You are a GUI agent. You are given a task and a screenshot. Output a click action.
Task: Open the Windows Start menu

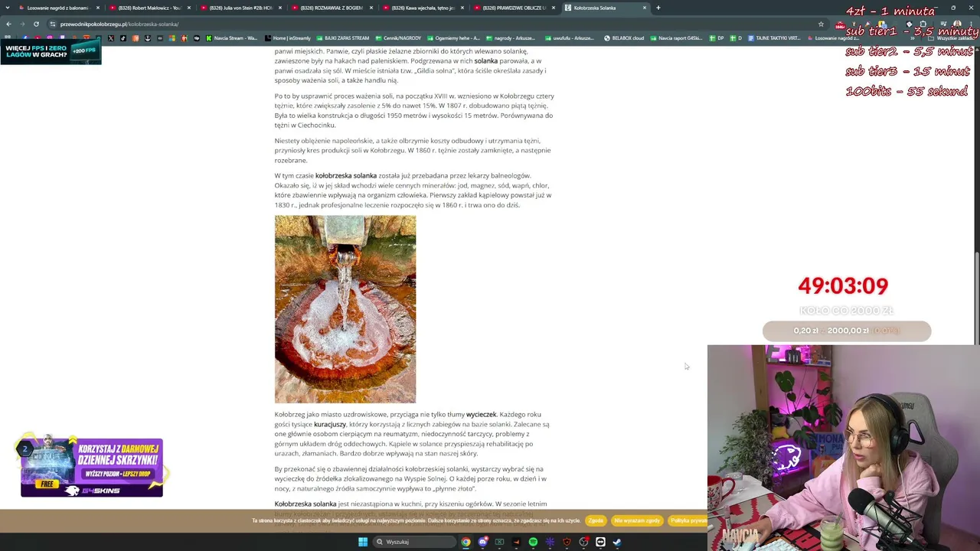point(363,542)
